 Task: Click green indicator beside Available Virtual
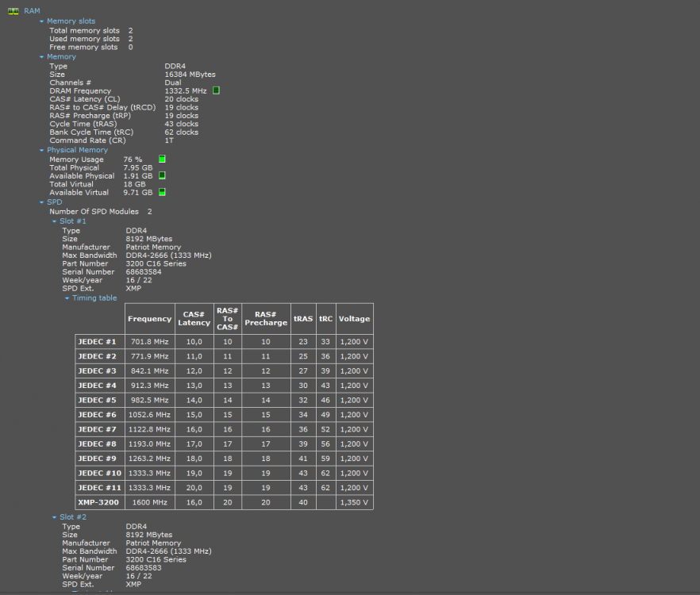[162, 192]
